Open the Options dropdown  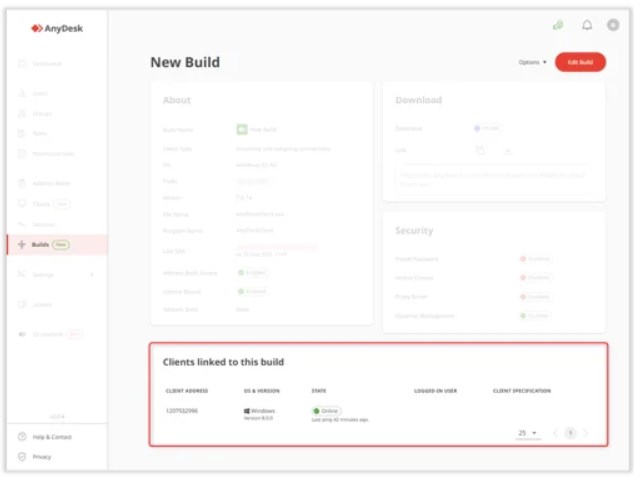coord(533,62)
